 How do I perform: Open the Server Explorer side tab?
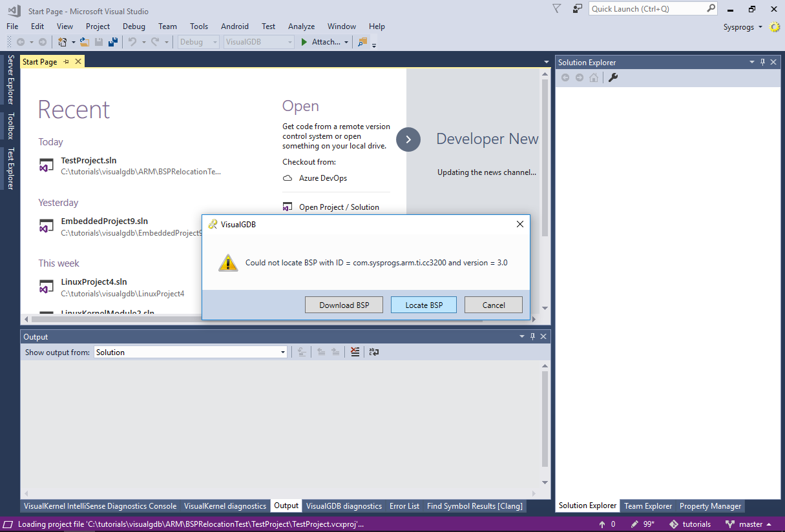[10, 79]
